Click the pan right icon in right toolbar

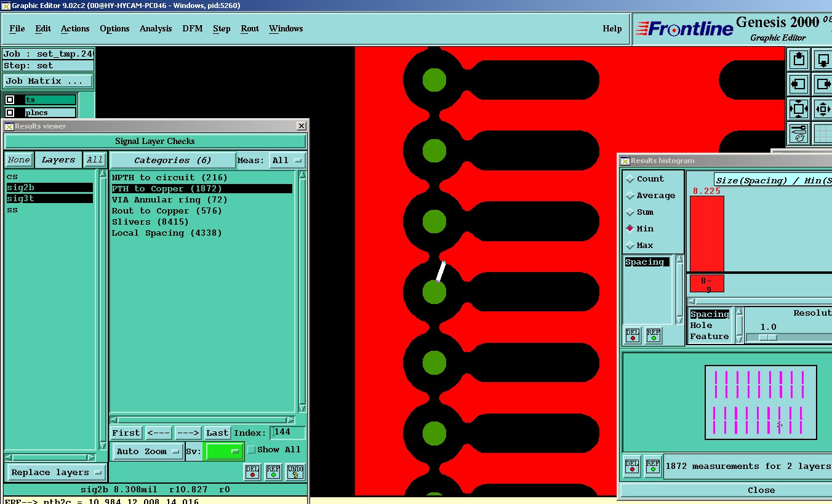(823, 84)
